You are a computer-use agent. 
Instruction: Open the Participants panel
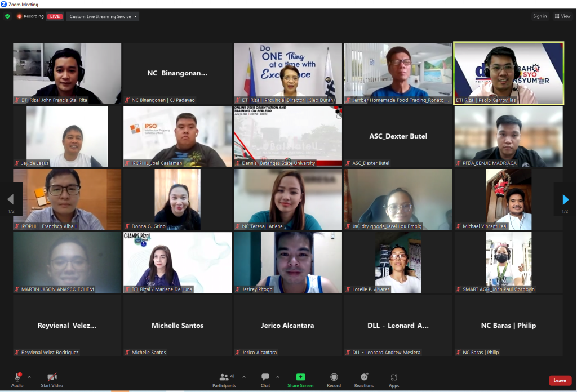click(x=224, y=378)
